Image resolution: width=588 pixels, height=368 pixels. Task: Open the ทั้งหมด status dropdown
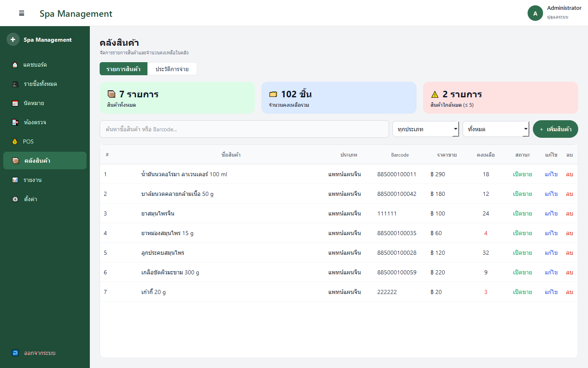click(x=496, y=129)
